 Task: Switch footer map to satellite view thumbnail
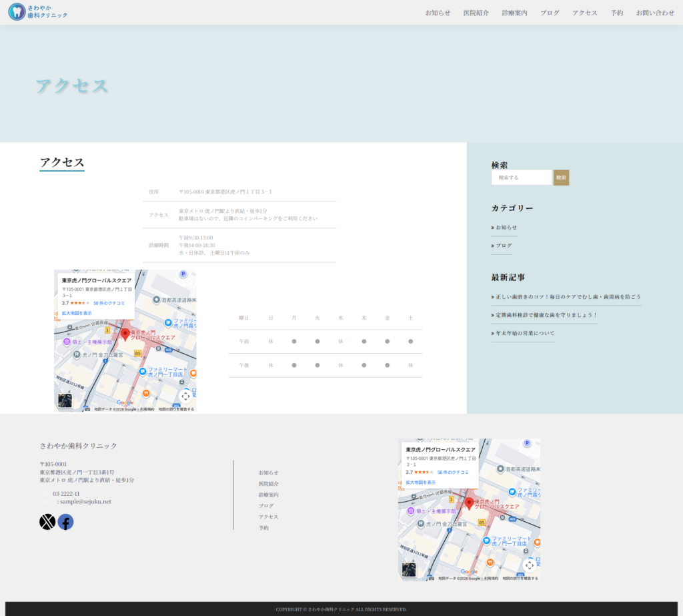pos(409,569)
